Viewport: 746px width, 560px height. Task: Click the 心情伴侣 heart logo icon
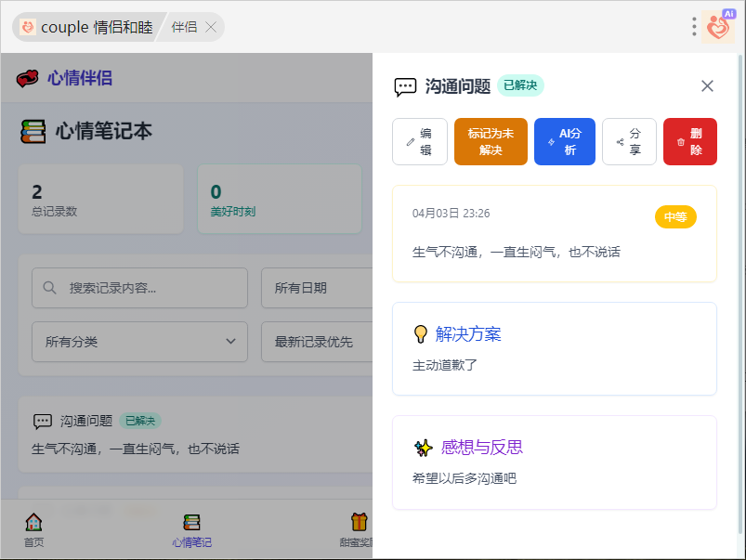(28, 78)
